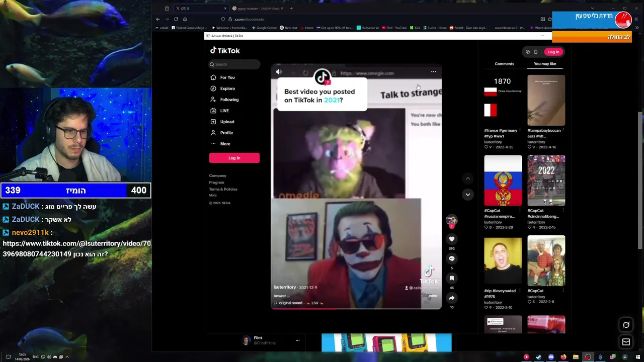
Task: Open the Terms & Policies footer link
Action: [x=223, y=189]
